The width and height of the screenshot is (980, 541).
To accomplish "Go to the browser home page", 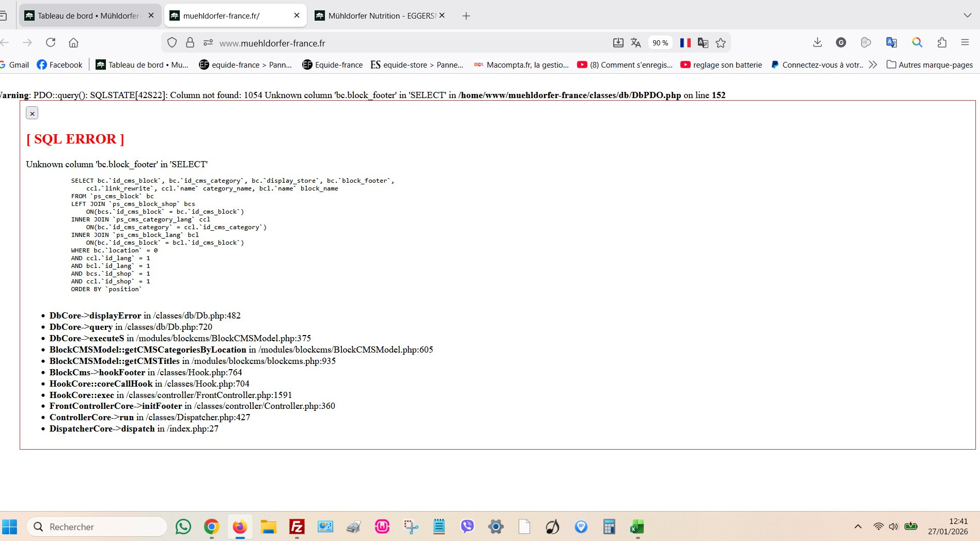I will pyautogui.click(x=73, y=43).
